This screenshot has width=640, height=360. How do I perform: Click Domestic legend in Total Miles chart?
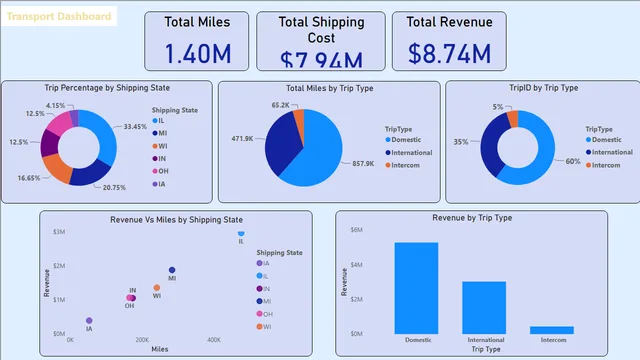[403, 140]
